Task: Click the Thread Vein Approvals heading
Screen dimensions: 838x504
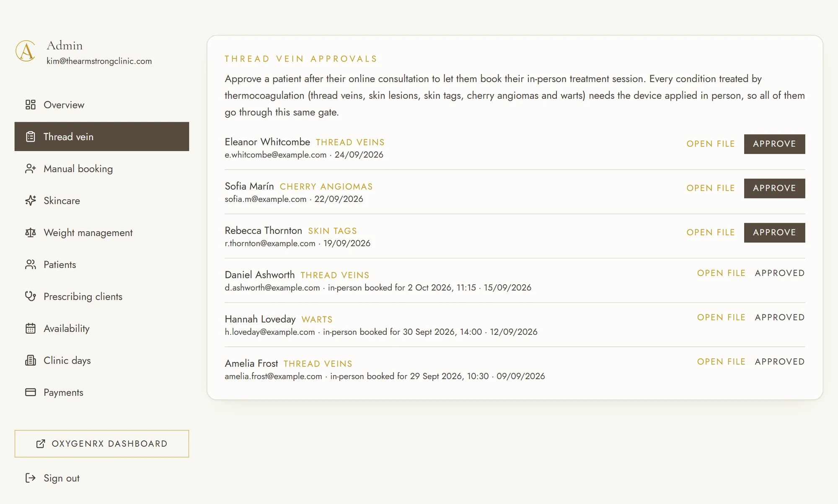Action: pos(301,59)
